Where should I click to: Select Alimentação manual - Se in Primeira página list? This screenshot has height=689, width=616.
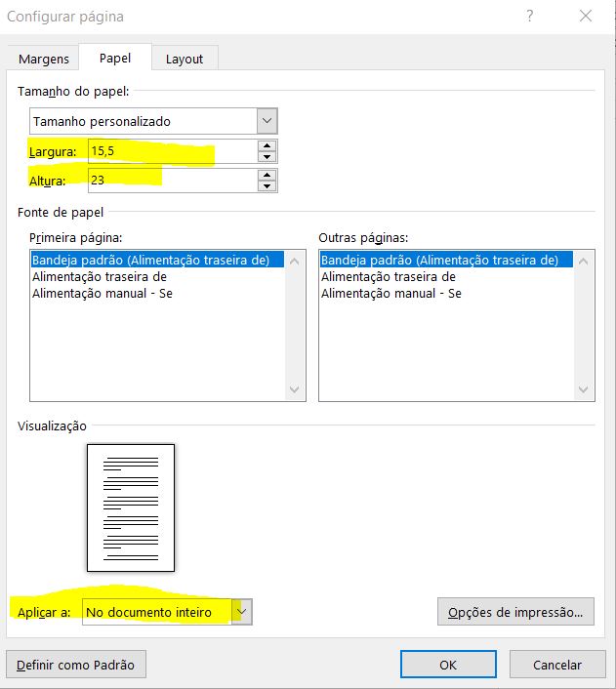[157, 293]
